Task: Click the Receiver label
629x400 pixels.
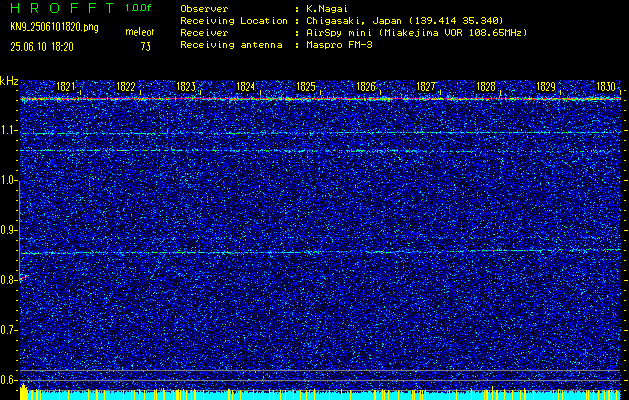Action: click(x=204, y=33)
